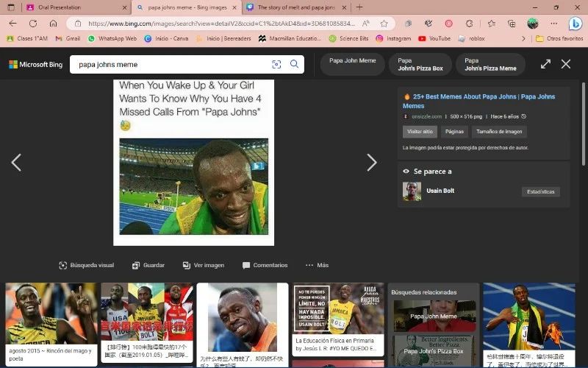This screenshot has height=368, width=588.
Task: Click the Estadísticas button
Action: 541,191
